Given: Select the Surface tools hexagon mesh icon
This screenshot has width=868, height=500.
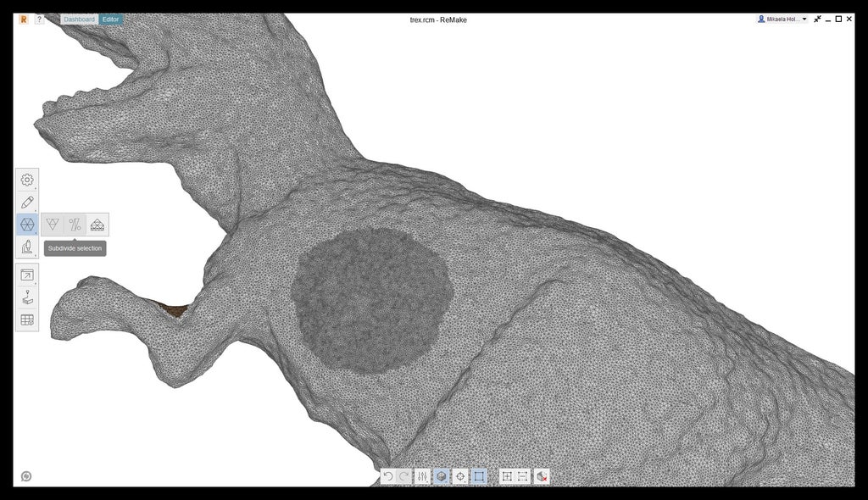Looking at the screenshot, I should point(27,225).
